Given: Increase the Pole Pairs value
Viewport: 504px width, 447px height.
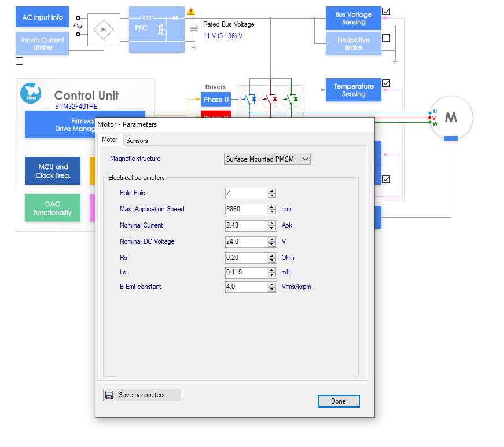Looking at the screenshot, I should (272, 190).
